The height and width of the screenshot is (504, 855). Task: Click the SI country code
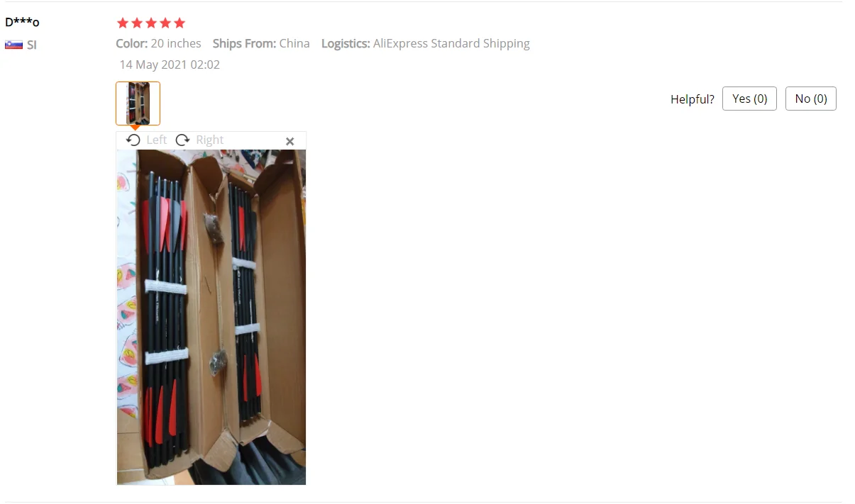pos(32,45)
